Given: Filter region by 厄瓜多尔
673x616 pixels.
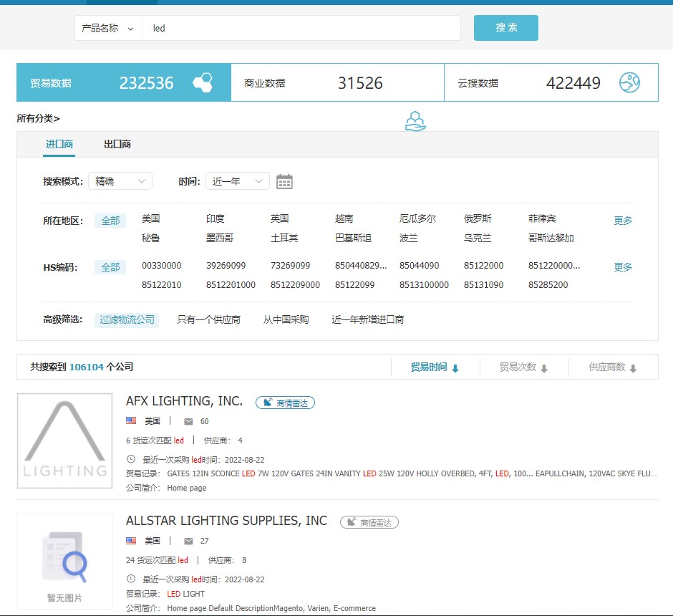Looking at the screenshot, I should (x=417, y=218).
